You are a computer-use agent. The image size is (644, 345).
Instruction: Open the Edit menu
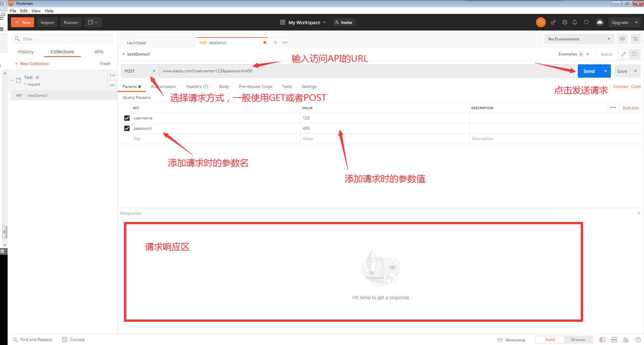(x=24, y=11)
